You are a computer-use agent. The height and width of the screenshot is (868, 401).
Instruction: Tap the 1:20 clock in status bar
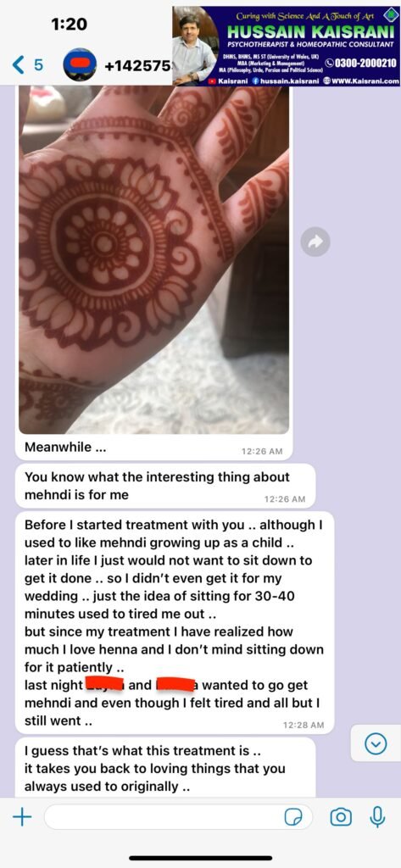point(68,25)
